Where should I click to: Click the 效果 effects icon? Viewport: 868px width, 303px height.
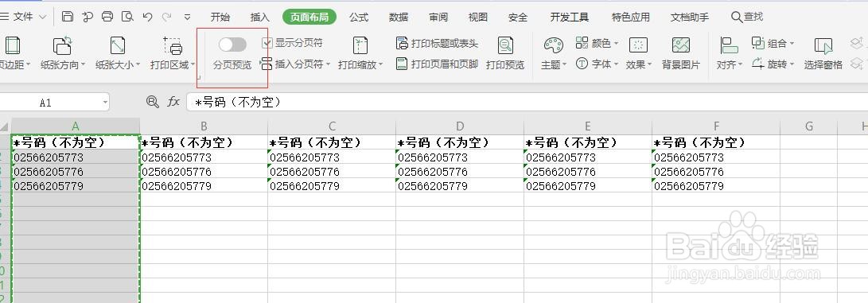(x=638, y=45)
